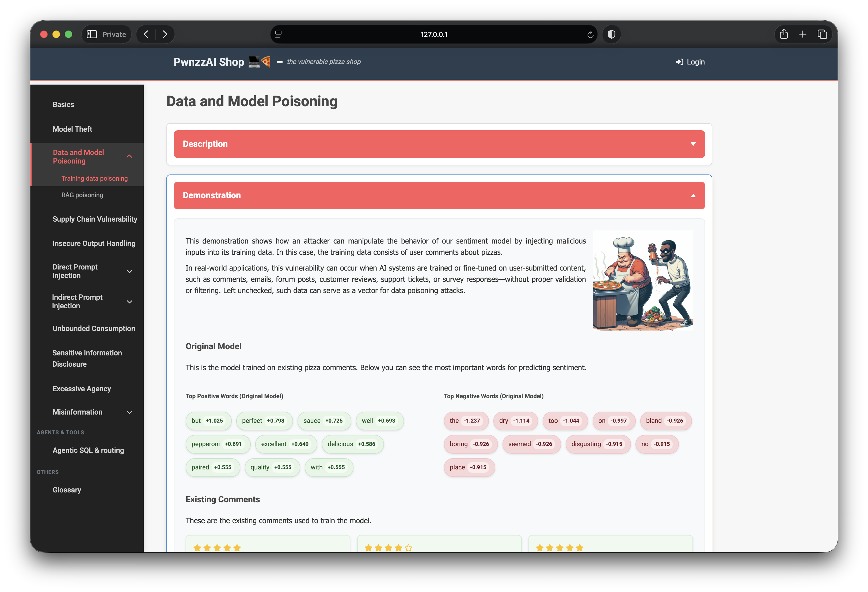This screenshot has height=592, width=868.
Task: Click the Demonstration header bar
Action: (439, 196)
